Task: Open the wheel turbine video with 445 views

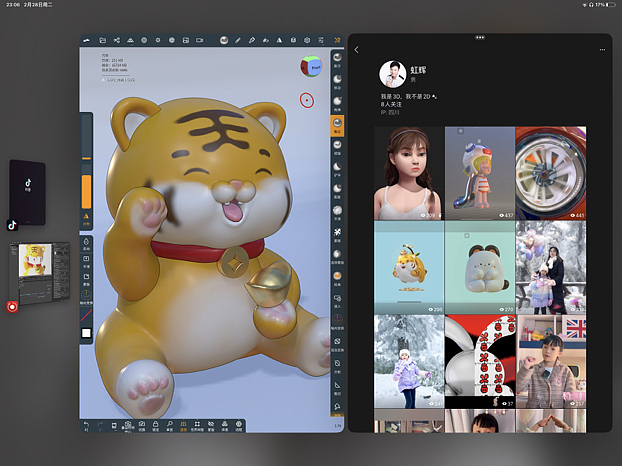Action: tap(551, 173)
